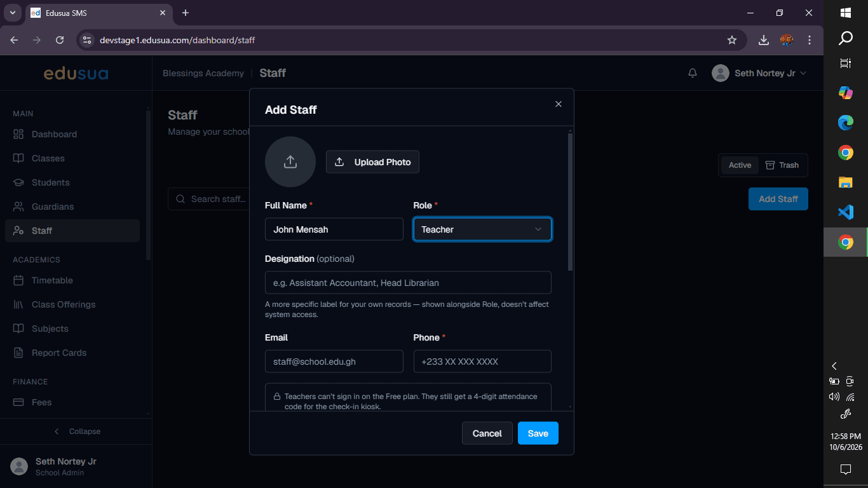Click the dialog's vertical scrollbar
The height and width of the screenshot is (488, 868).
click(571, 202)
